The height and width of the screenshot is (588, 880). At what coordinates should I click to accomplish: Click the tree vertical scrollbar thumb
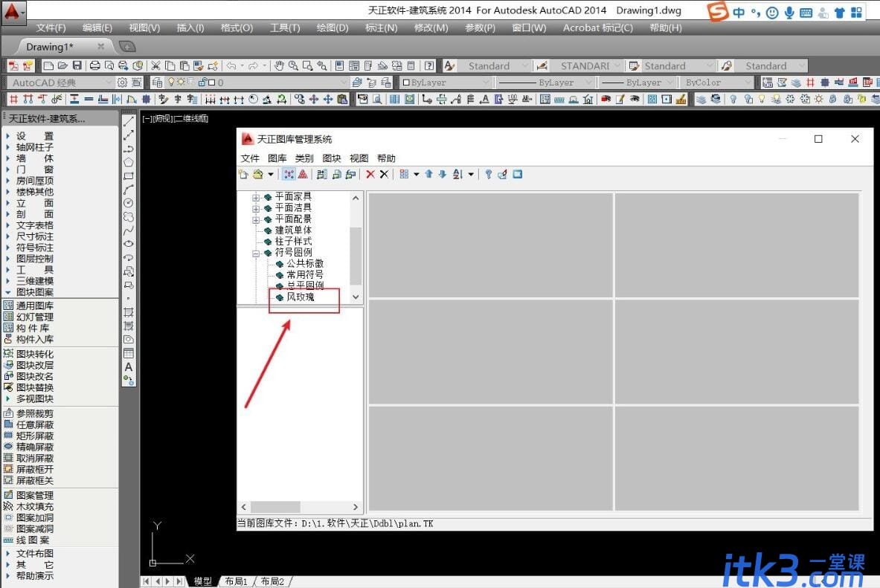356,256
